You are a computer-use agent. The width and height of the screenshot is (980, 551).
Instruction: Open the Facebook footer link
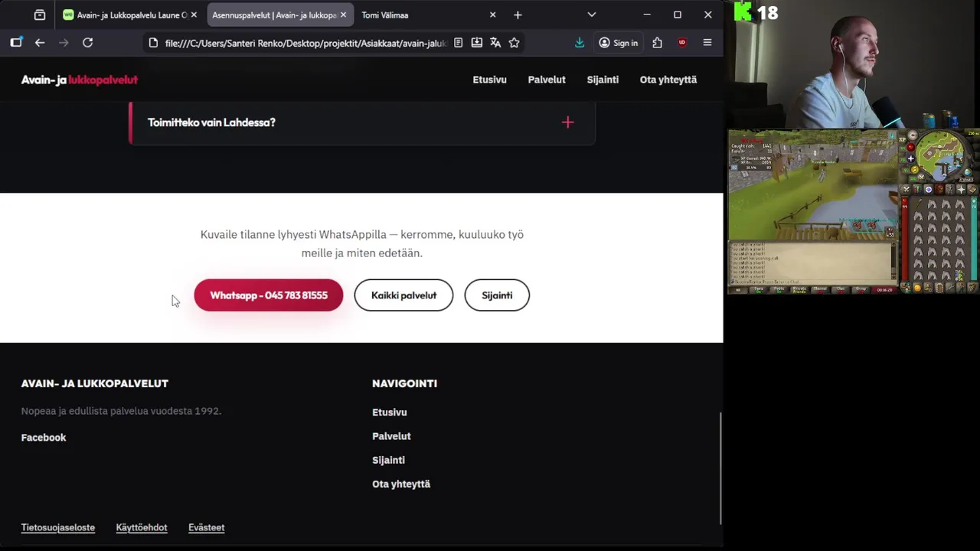(x=44, y=438)
